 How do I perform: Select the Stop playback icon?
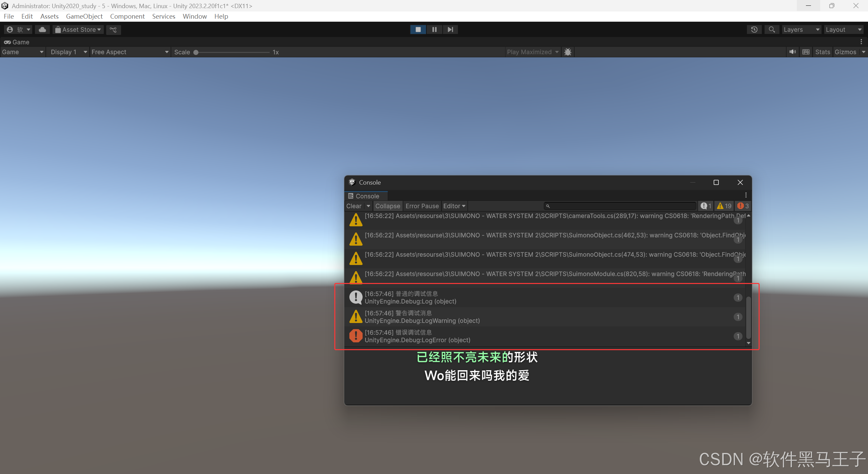pos(418,30)
